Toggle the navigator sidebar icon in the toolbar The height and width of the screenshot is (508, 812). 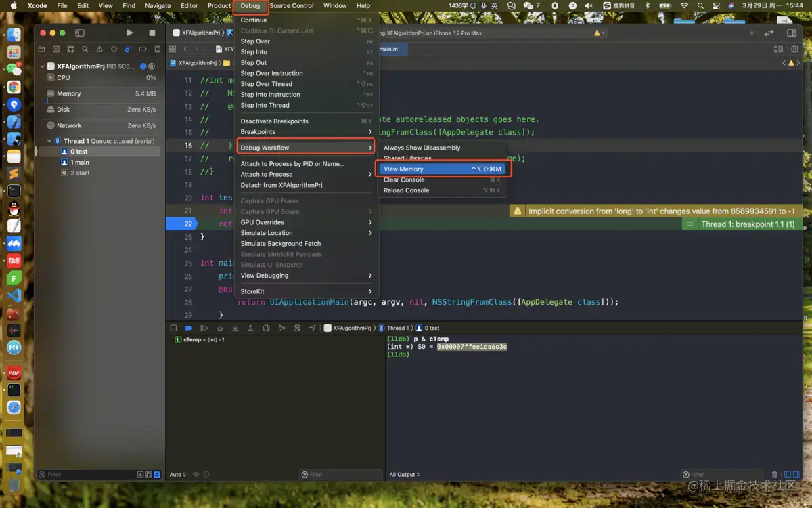click(79, 33)
